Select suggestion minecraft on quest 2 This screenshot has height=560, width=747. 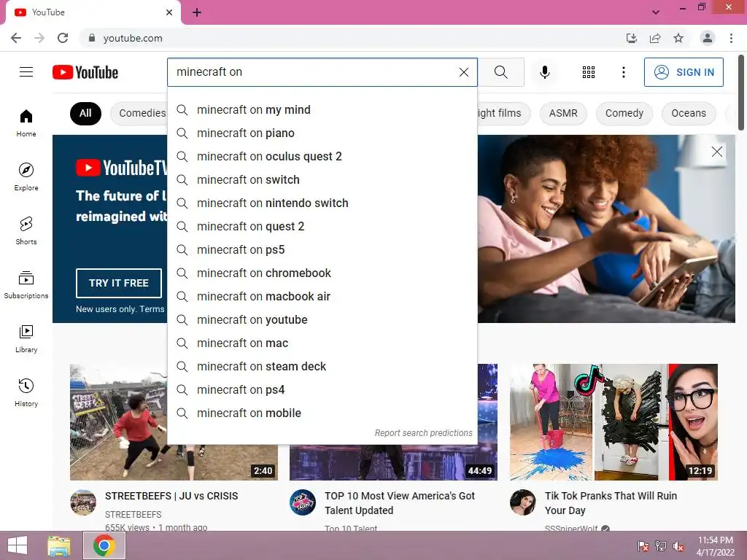322,226
